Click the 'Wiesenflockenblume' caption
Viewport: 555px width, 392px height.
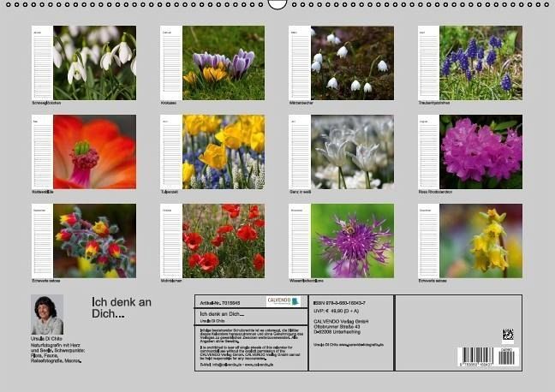pyautogui.click(x=307, y=281)
